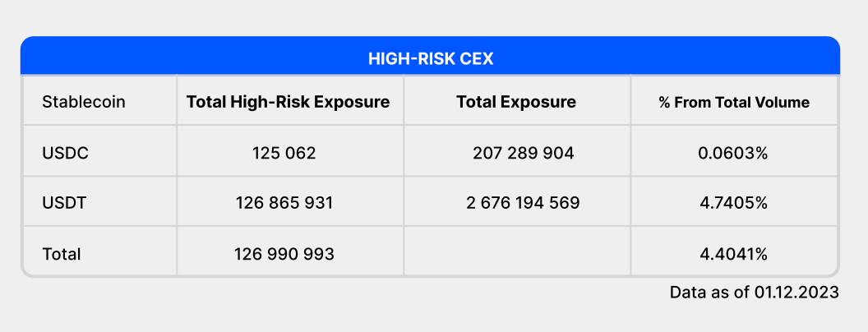Select the 4.7405% percentage cell
The image size is (868, 332).
(734, 202)
